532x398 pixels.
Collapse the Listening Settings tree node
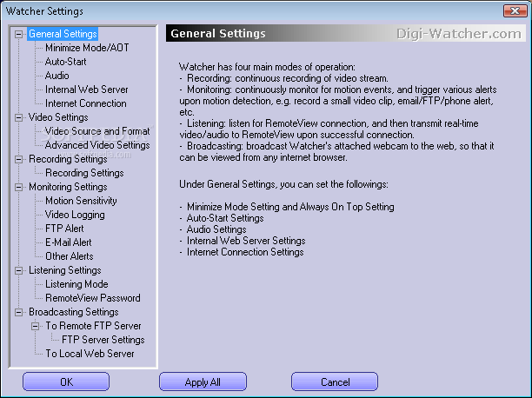click(x=19, y=271)
